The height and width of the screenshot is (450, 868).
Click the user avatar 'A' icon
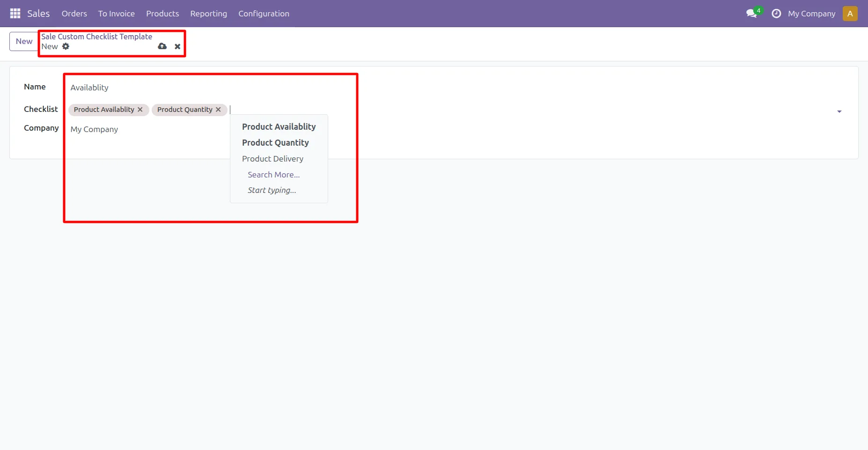click(850, 14)
